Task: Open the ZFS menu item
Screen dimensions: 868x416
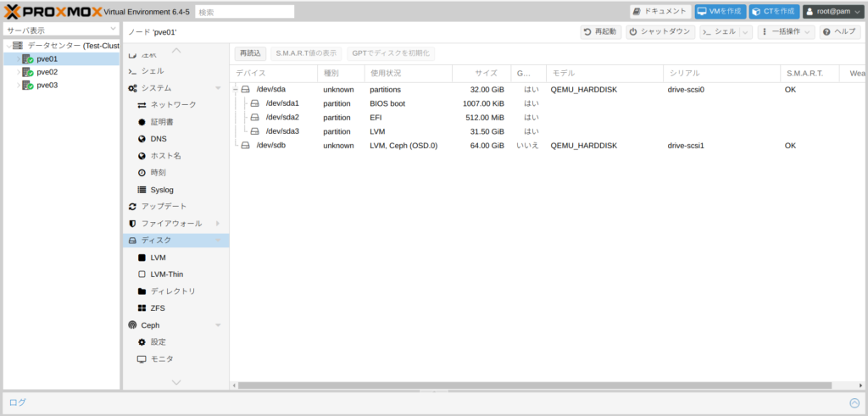Action: tap(176, 308)
